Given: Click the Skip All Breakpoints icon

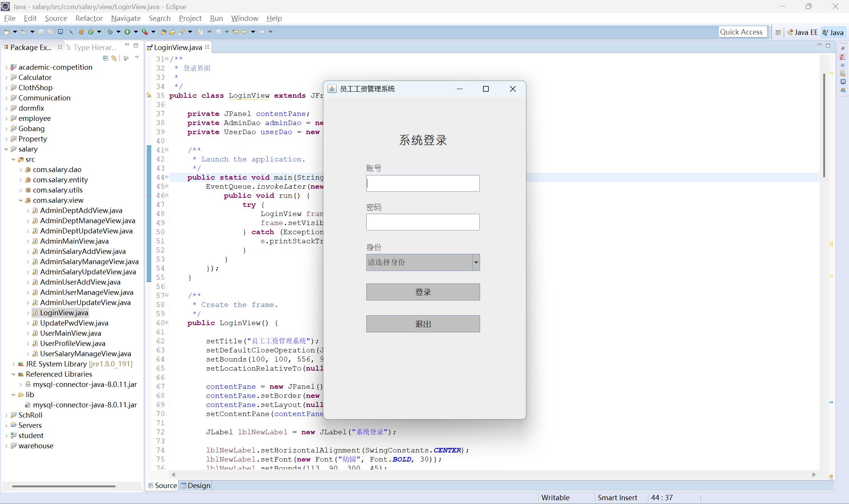Looking at the screenshot, I should coord(71,32).
